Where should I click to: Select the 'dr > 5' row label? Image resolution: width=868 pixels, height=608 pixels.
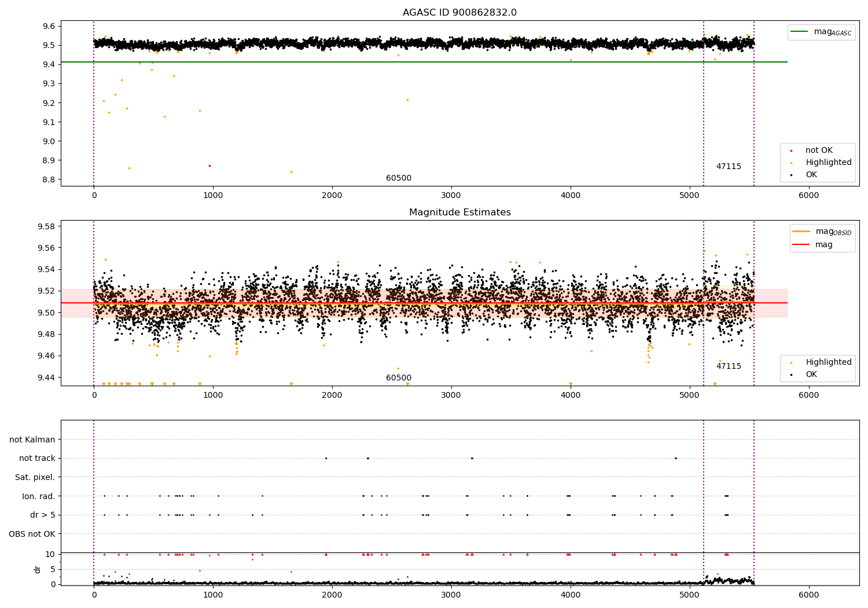coord(43,515)
